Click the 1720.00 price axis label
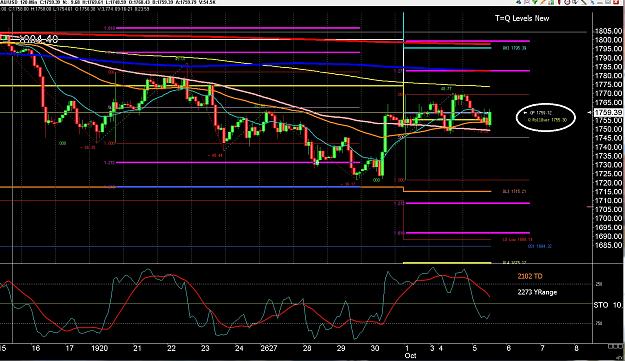The width and height of the screenshot is (625, 361). [608, 183]
